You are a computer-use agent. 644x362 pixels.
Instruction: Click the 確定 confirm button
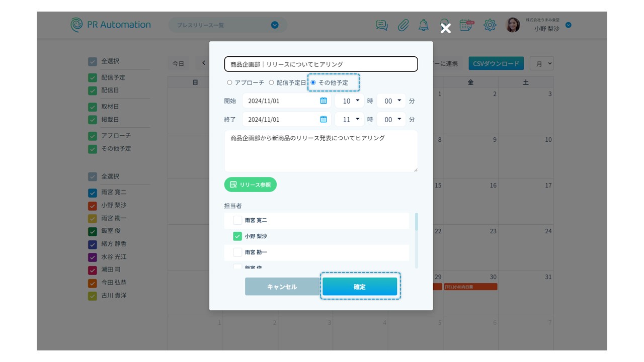(x=360, y=287)
